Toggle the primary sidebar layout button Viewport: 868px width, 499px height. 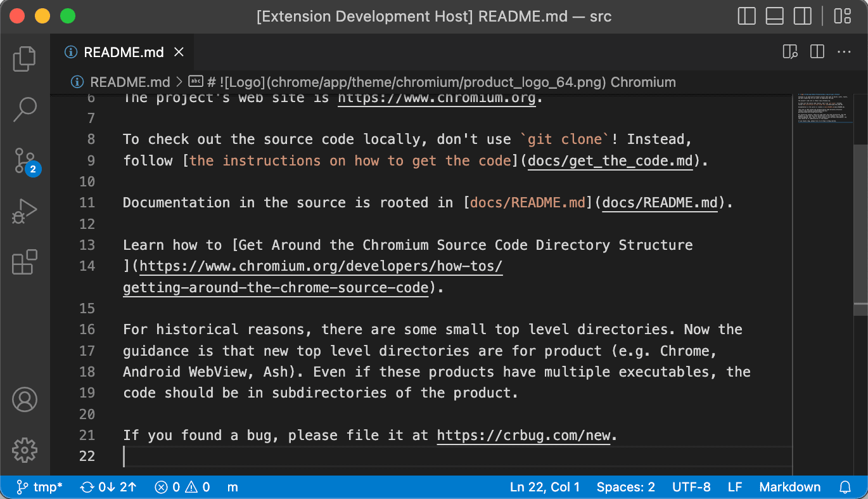(x=747, y=16)
